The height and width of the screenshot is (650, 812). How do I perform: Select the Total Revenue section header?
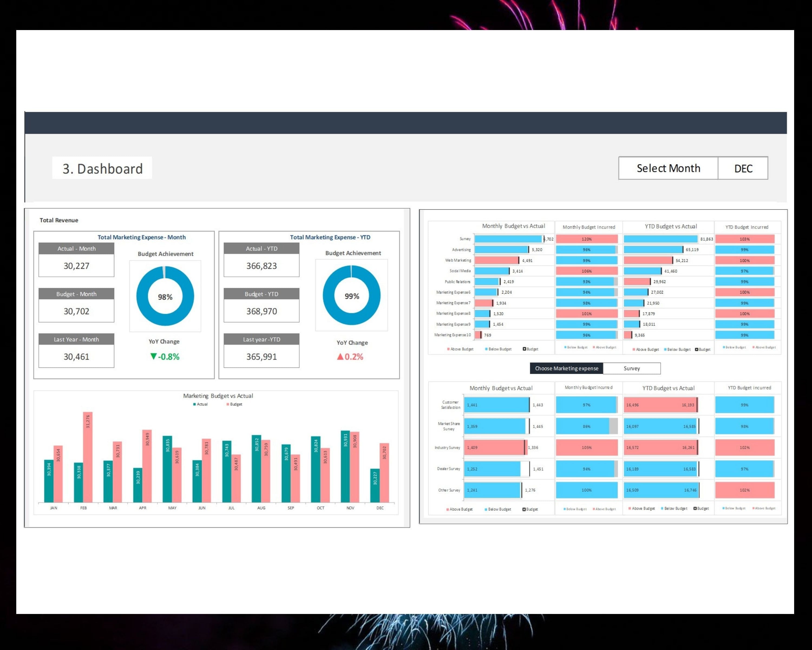pos(59,220)
